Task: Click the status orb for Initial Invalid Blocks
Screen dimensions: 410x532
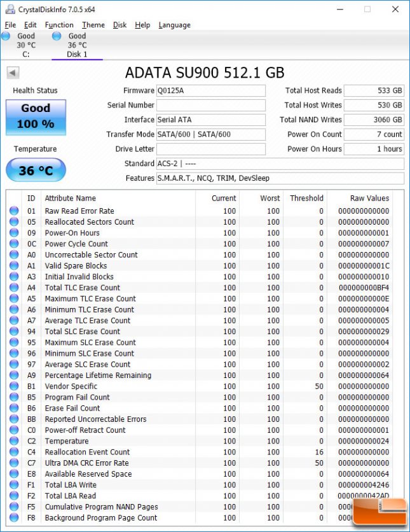Action: pos(14,277)
